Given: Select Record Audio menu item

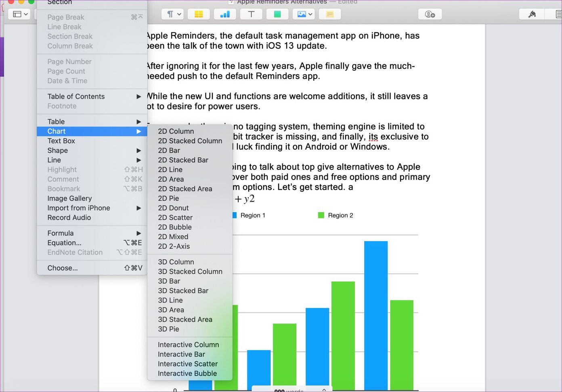Looking at the screenshot, I should 92,218.
